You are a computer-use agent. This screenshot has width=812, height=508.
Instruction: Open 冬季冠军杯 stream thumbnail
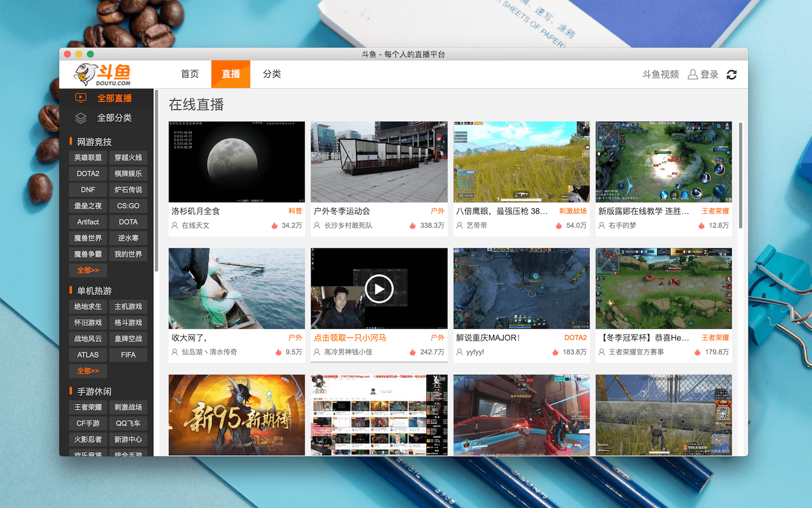(664, 289)
